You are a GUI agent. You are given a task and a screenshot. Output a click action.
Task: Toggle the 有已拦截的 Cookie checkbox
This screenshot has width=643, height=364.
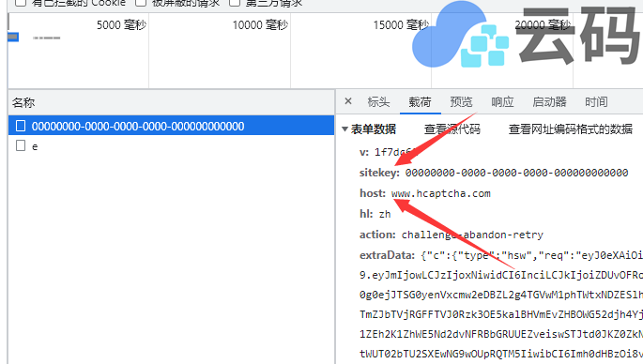[21, 3]
